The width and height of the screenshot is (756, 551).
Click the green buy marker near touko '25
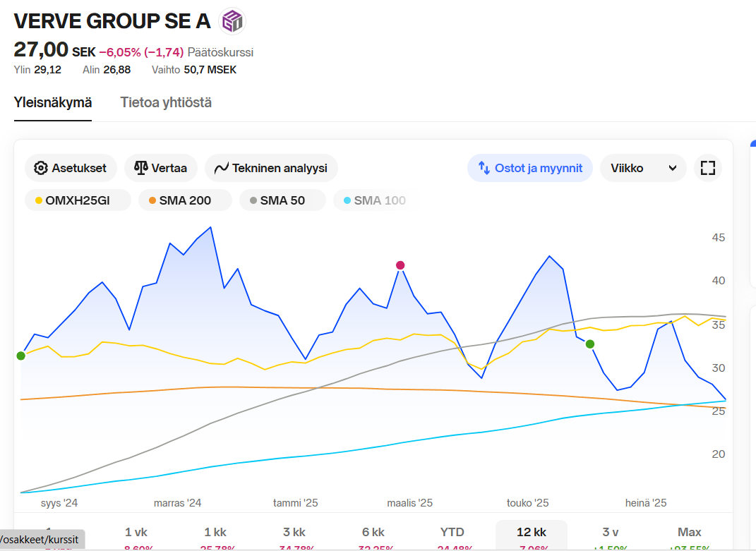click(590, 344)
